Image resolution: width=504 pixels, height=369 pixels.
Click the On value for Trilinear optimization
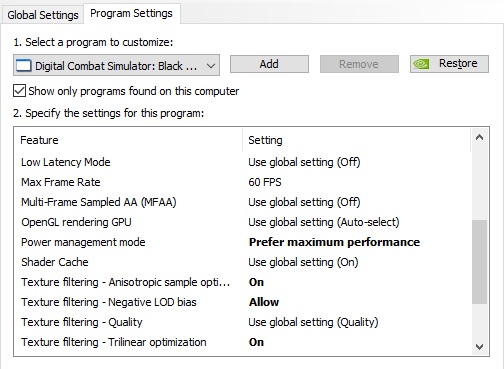click(x=256, y=342)
